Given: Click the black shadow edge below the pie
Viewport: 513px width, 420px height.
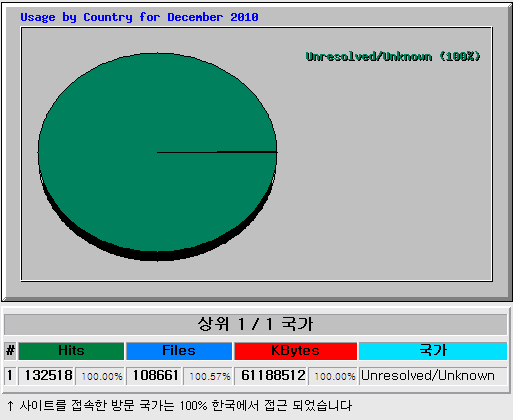Looking at the screenshot, I should [157, 256].
